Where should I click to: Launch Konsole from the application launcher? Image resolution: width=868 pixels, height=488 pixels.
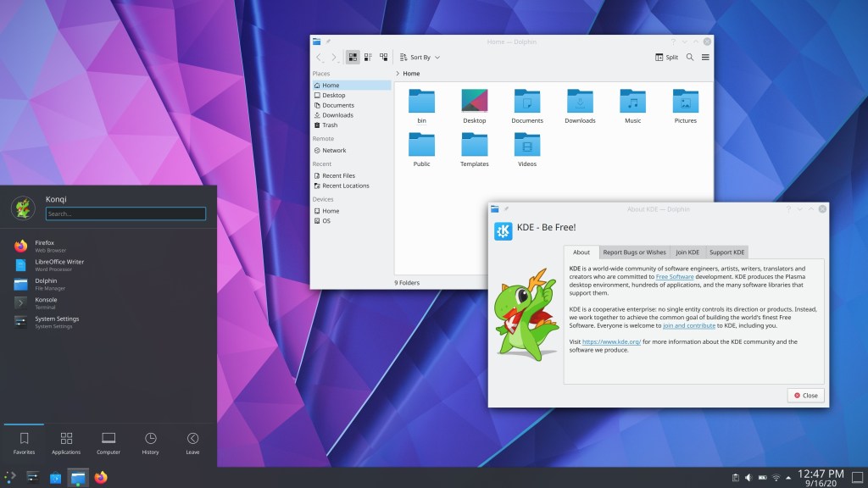click(x=46, y=302)
